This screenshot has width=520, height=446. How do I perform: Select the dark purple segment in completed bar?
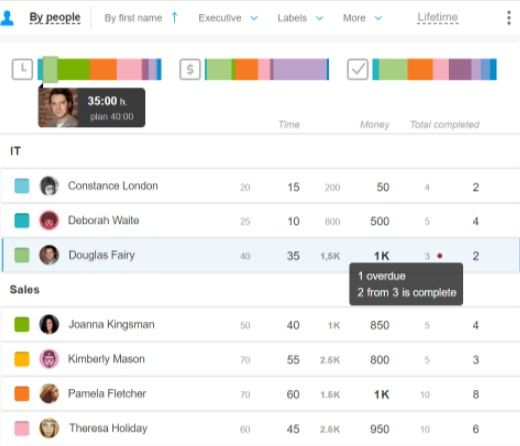pos(460,69)
